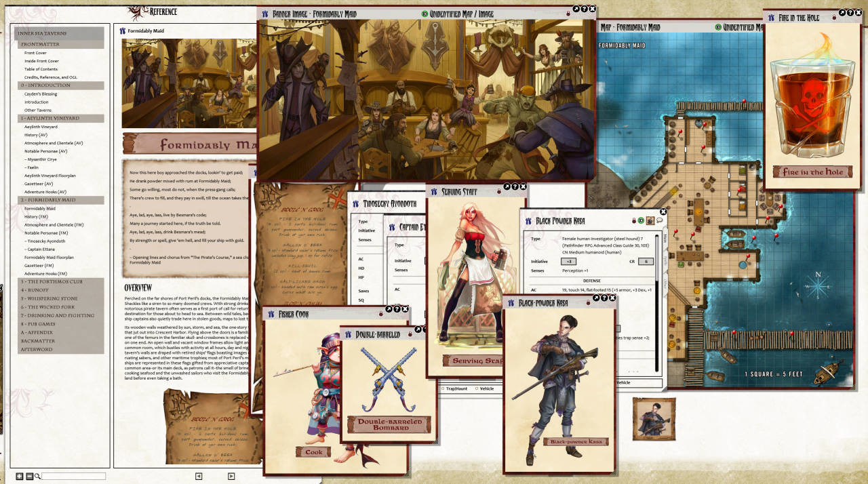Roll initiative by clicking the +3 button
The width and height of the screenshot is (868, 484).
(x=568, y=261)
